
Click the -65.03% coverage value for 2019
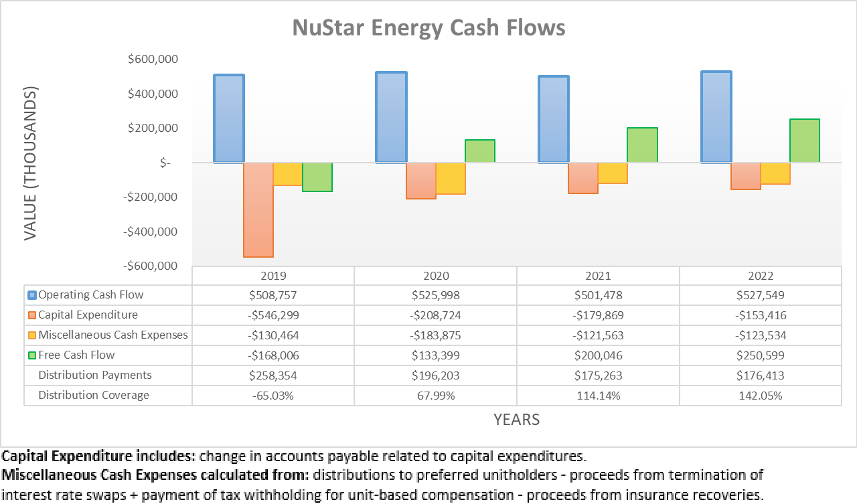pos(272,395)
